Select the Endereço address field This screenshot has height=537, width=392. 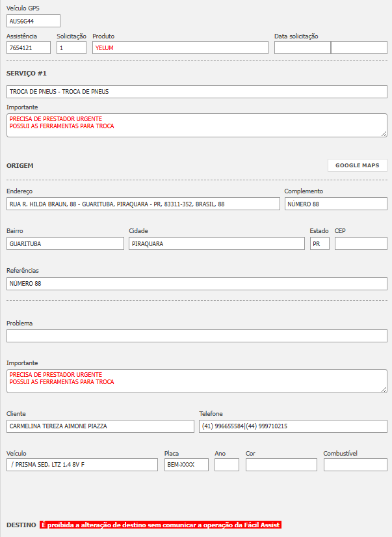coord(143,204)
